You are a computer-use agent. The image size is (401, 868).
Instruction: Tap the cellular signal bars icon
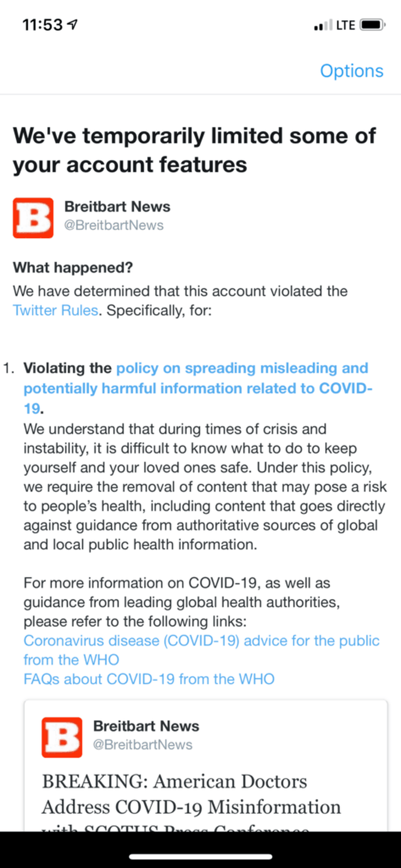tap(322, 25)
